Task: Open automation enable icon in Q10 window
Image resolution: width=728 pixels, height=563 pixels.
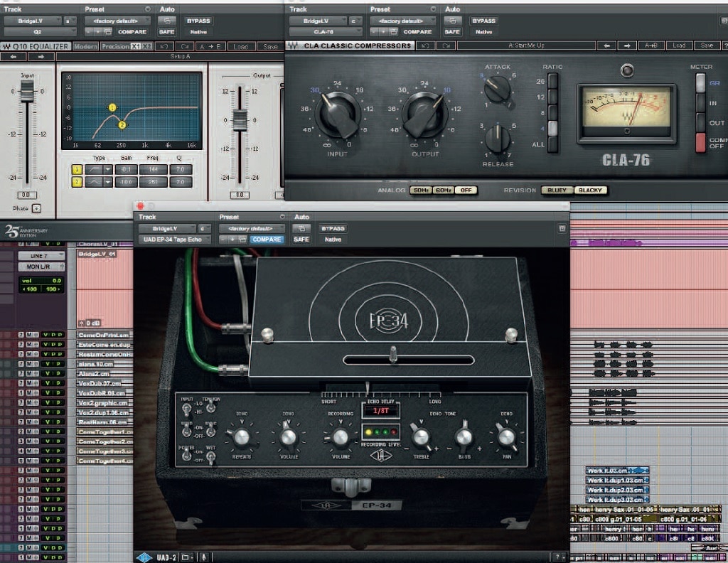Action: pos(166,21)
